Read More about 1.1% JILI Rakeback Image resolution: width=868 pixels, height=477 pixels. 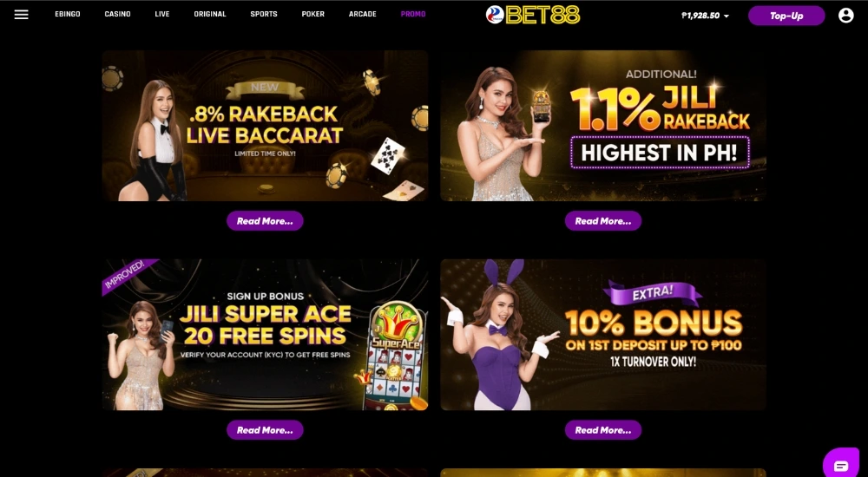603,221
